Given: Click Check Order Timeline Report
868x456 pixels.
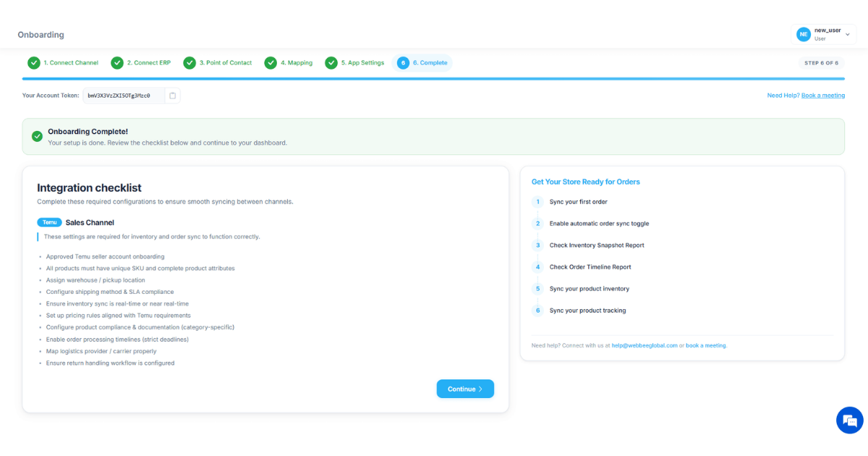Looking at the screenshot, I should [x=590, y=267].
